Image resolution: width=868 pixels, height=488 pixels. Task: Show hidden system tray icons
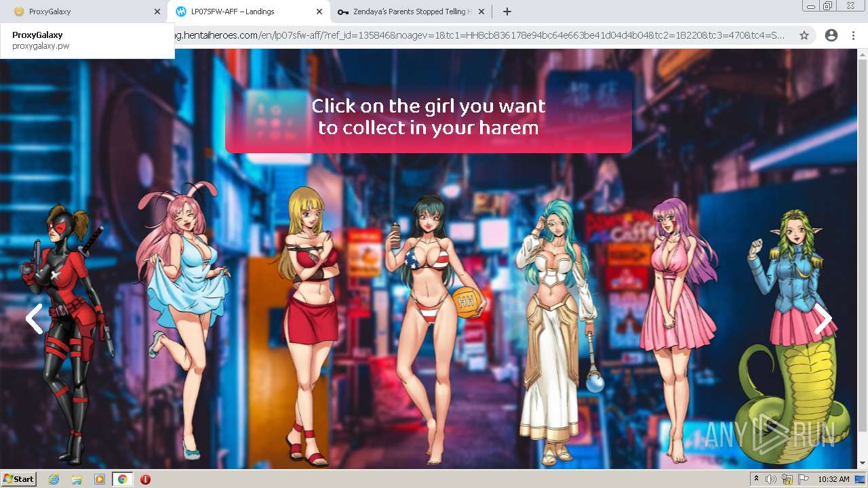[756, 479]
